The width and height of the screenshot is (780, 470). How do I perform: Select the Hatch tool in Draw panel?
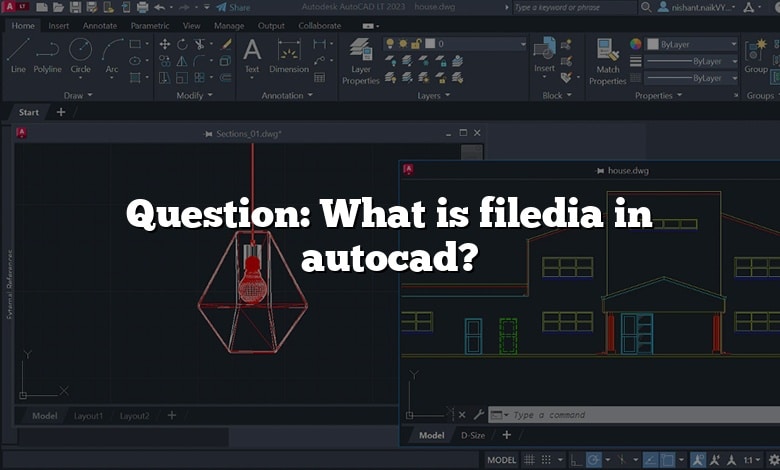tap(135, 77)
